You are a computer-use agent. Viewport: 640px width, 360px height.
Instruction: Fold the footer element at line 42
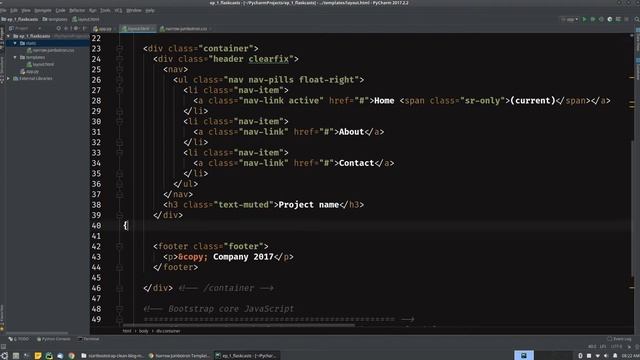tap(119, 247)
